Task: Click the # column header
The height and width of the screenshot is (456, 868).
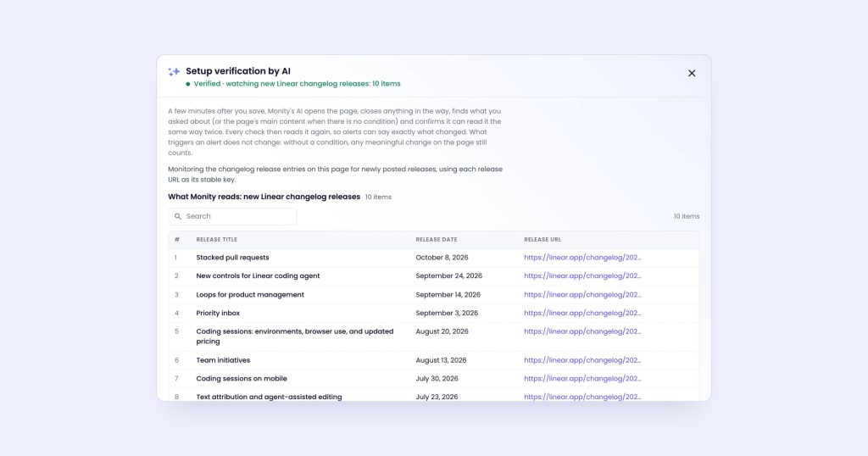Action: tap(177, 240)
